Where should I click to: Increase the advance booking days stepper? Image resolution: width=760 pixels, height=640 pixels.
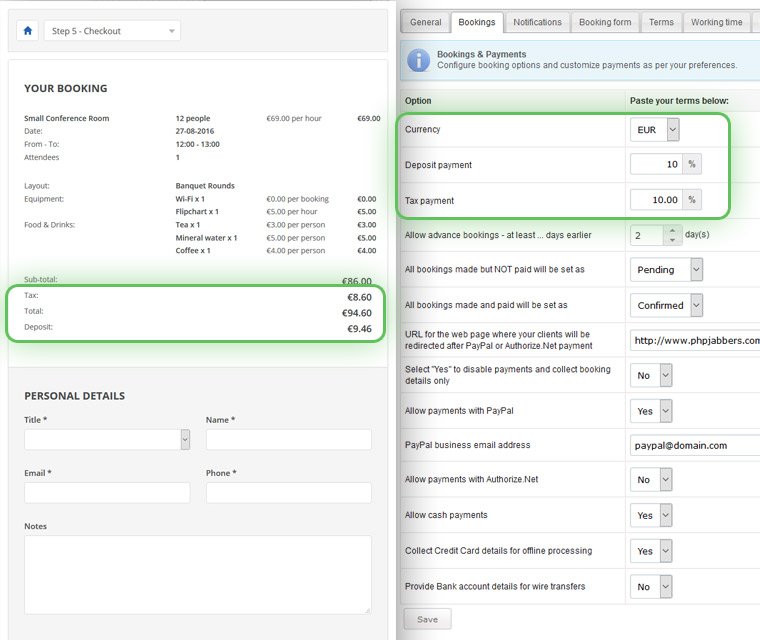point(672,230)
